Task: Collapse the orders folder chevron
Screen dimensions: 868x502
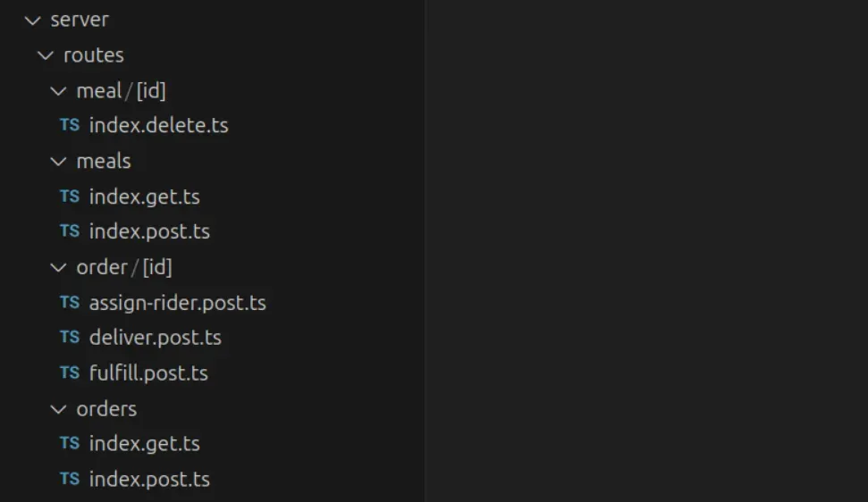Action: tap(59, 408)
